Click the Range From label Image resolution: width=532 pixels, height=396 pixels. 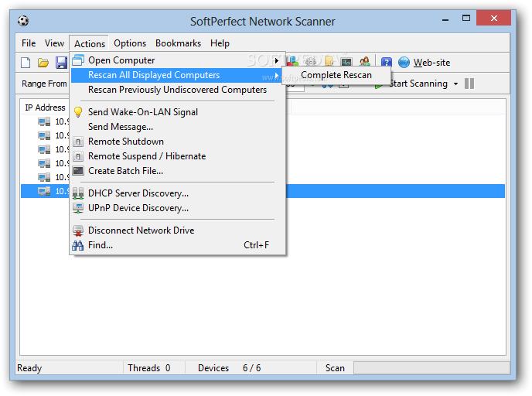tap(44, 84)
